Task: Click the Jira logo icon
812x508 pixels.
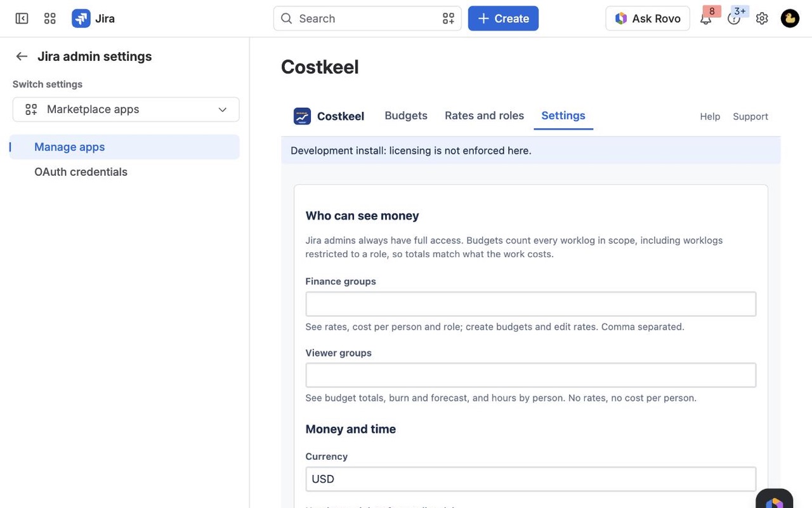Action: 81,18
